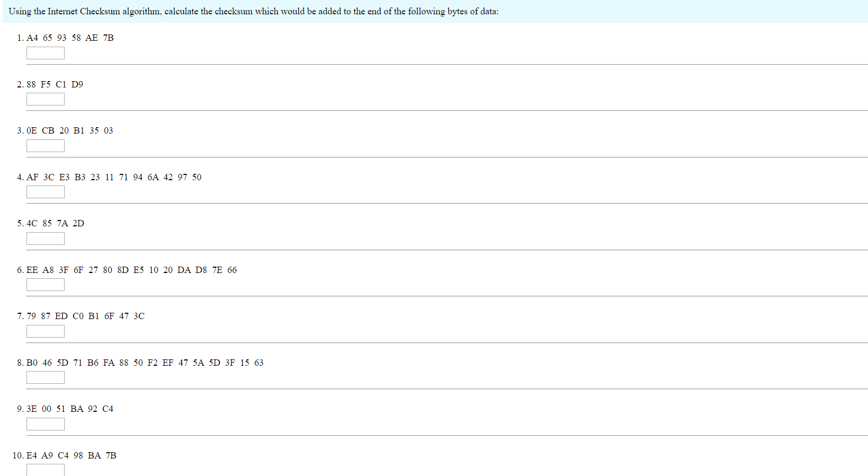
Task: Click the input field for question 6
Action: tap(46, 285)
